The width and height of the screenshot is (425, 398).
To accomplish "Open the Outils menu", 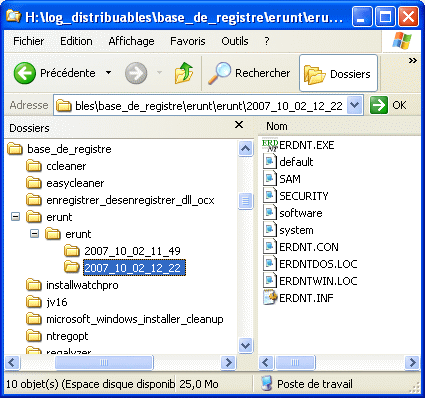I will 235,41.
